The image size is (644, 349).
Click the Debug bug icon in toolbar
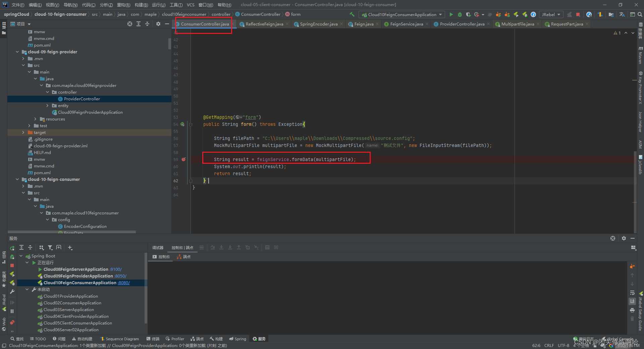tap(460, 14)
